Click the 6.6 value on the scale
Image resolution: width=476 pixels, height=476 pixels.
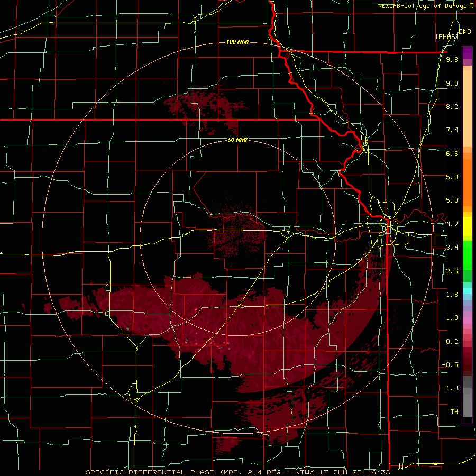pyautogui.click(x=452, y=153)
